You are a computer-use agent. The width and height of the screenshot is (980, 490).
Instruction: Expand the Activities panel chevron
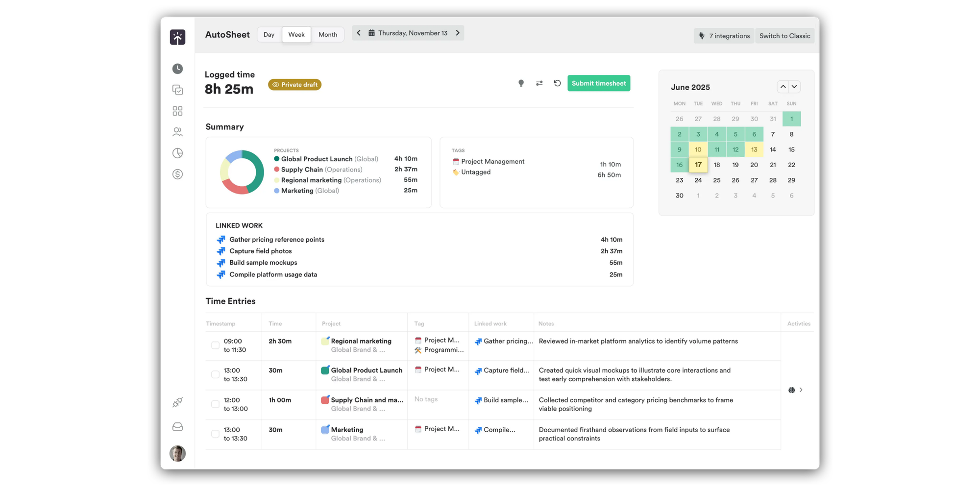[801, 390]
